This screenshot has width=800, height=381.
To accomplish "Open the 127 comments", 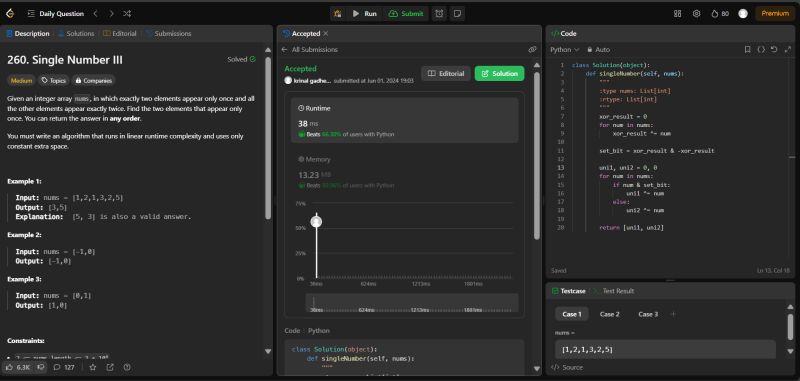I will [64, 367].
